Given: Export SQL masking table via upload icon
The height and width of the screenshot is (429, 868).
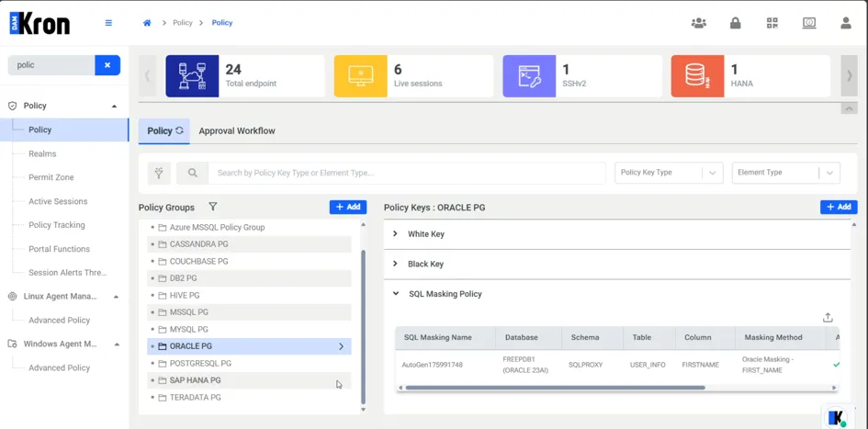Looking at the screenshot, I should (828, 317).
